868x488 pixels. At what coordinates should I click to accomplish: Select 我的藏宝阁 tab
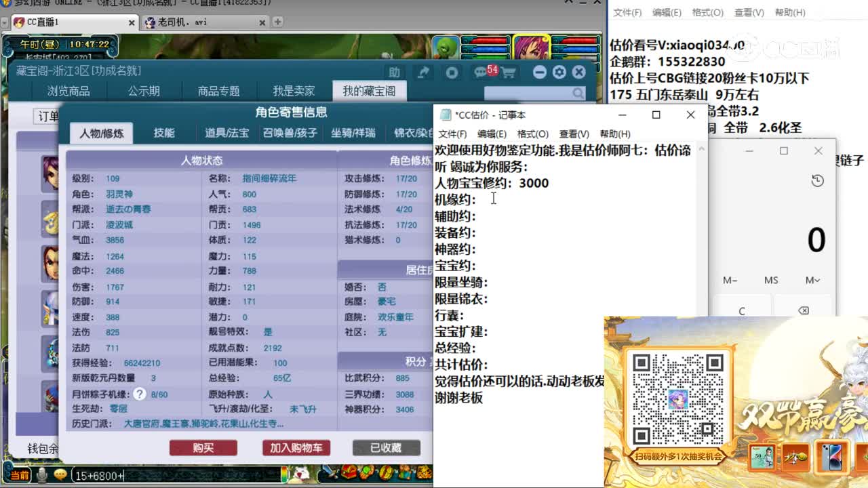point(369,91)
